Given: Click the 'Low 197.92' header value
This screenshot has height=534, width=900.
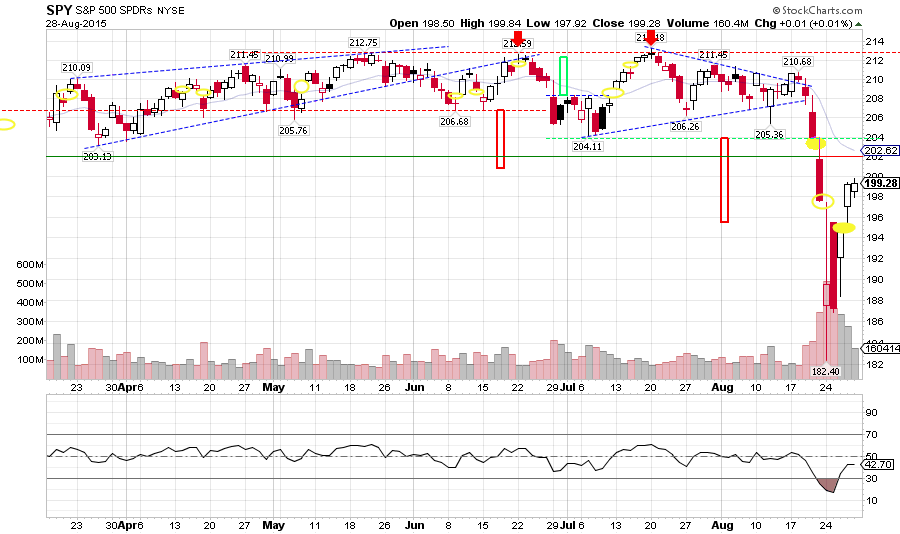Looking at the screenshot, I should 556,24.
